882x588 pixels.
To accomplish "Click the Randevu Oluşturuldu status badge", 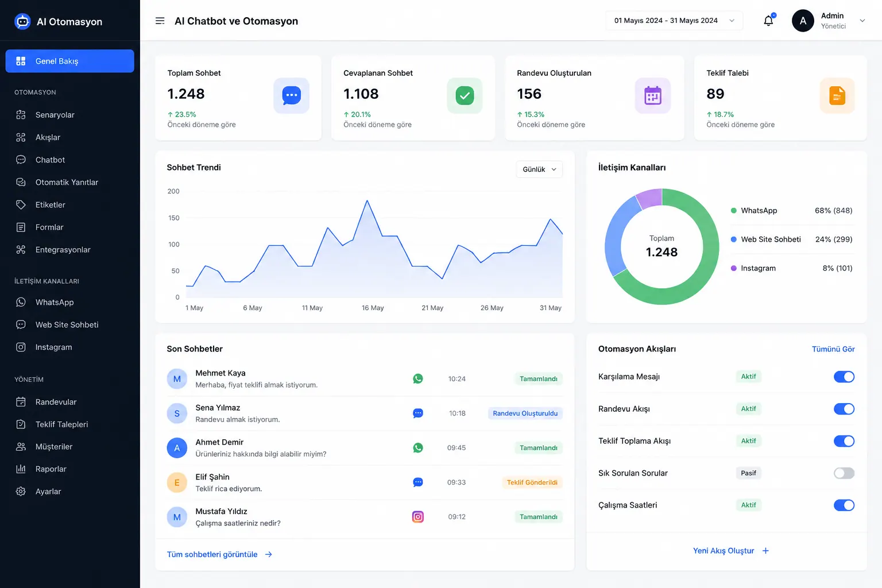I will [525, 413].
